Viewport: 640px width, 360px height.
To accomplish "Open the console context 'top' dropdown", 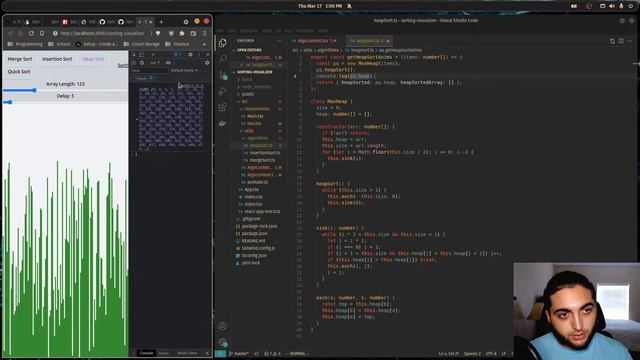I will 155,63.
